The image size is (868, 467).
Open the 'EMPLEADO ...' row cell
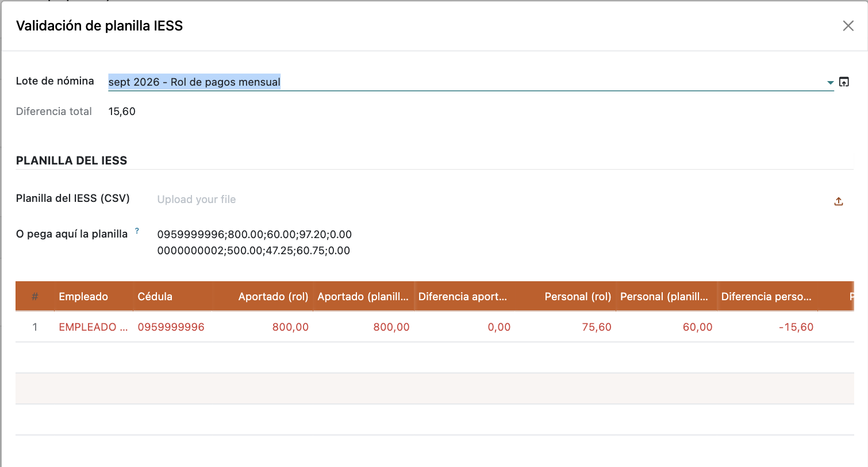[94, 327]
